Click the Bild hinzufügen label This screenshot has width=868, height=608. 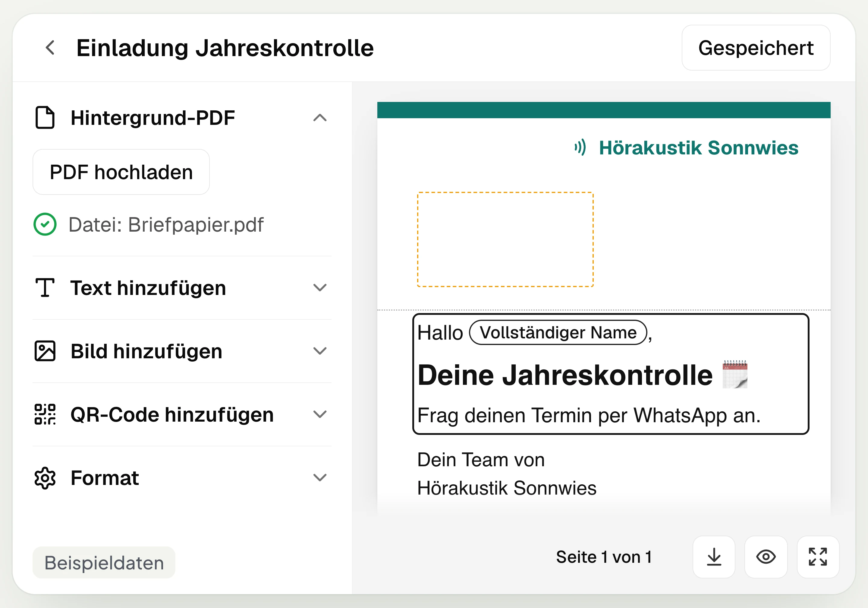[146, 351]
